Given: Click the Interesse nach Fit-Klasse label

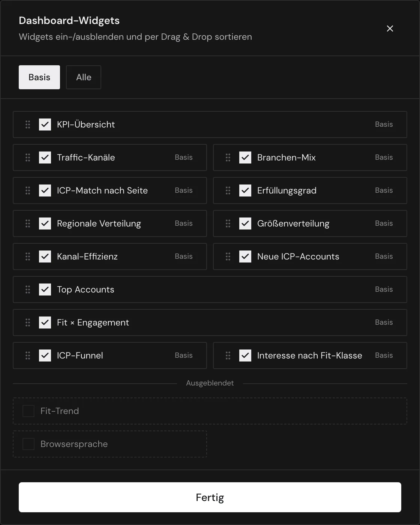Looking at the screenshot, I should pos(310,355).
